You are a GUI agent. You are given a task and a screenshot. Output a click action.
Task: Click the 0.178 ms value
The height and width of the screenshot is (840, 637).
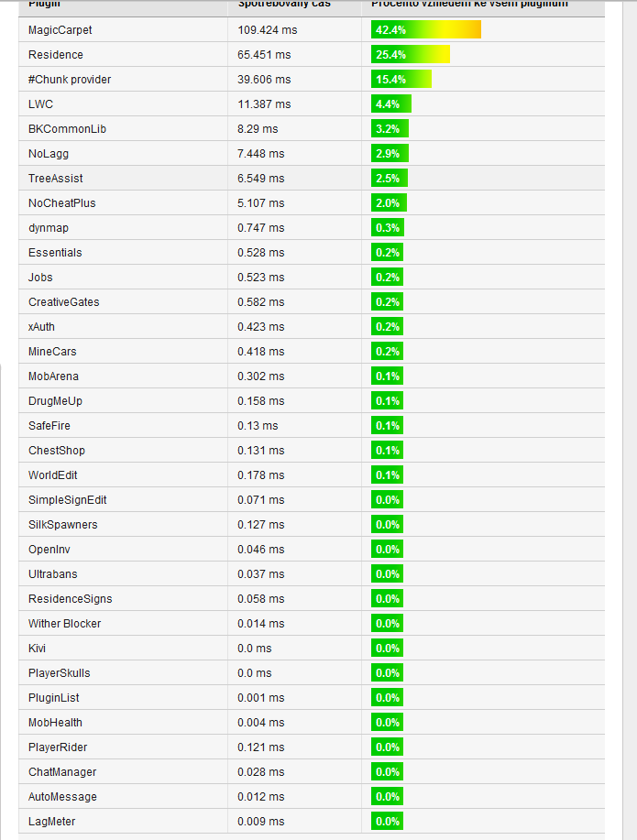(x=261, y=475)
